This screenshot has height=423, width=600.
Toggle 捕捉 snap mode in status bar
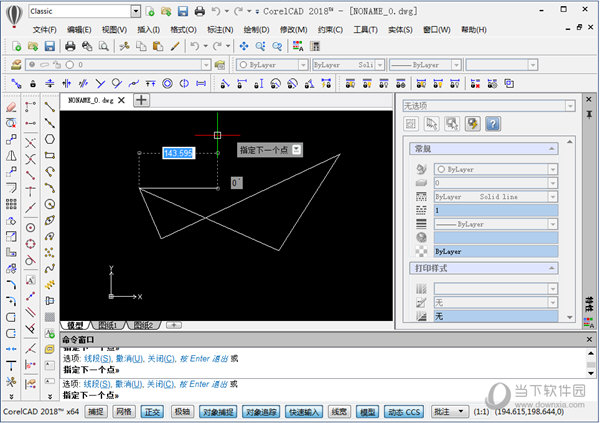[95, 411]
